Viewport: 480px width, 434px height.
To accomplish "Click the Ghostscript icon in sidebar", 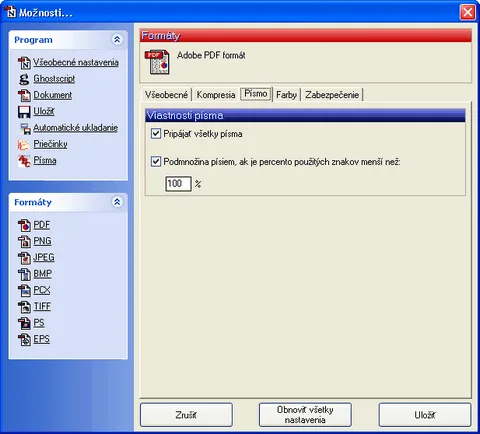I will pyautogui.click(x=24, y=79).
